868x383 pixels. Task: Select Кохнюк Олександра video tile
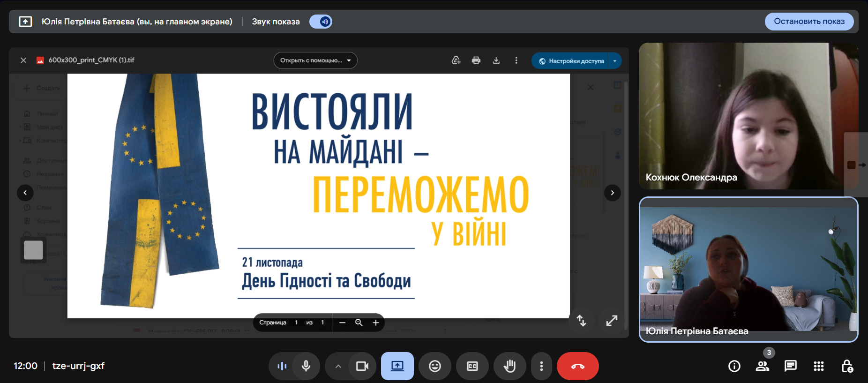coord(748,116)
